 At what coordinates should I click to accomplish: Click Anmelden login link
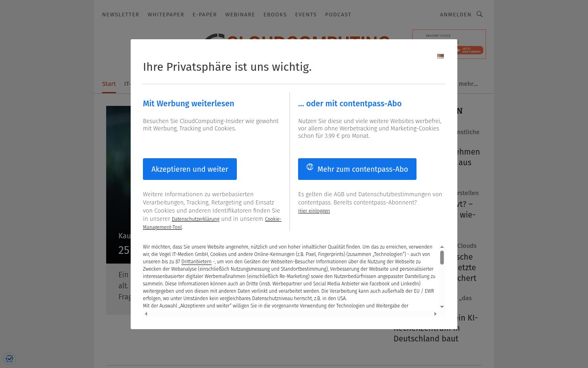[x=456, y=14]
